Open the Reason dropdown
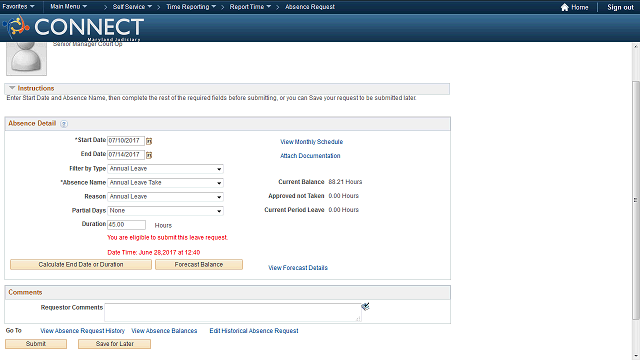 (165, 197)
